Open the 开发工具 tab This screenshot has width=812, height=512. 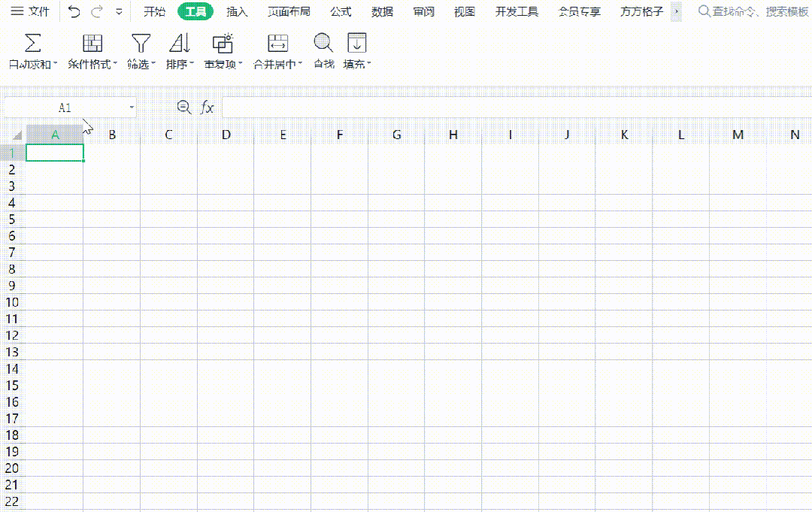click(x=517, y=11)
